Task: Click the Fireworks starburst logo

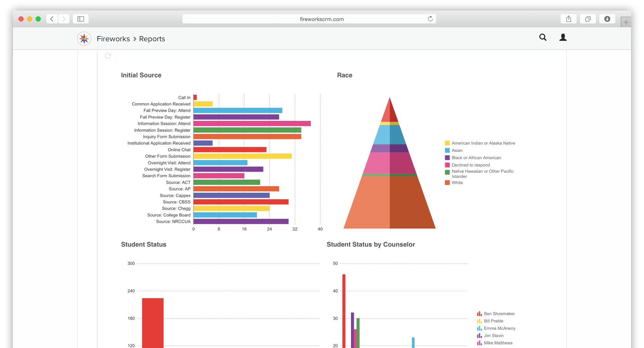Action: click(x=84, y=39)
